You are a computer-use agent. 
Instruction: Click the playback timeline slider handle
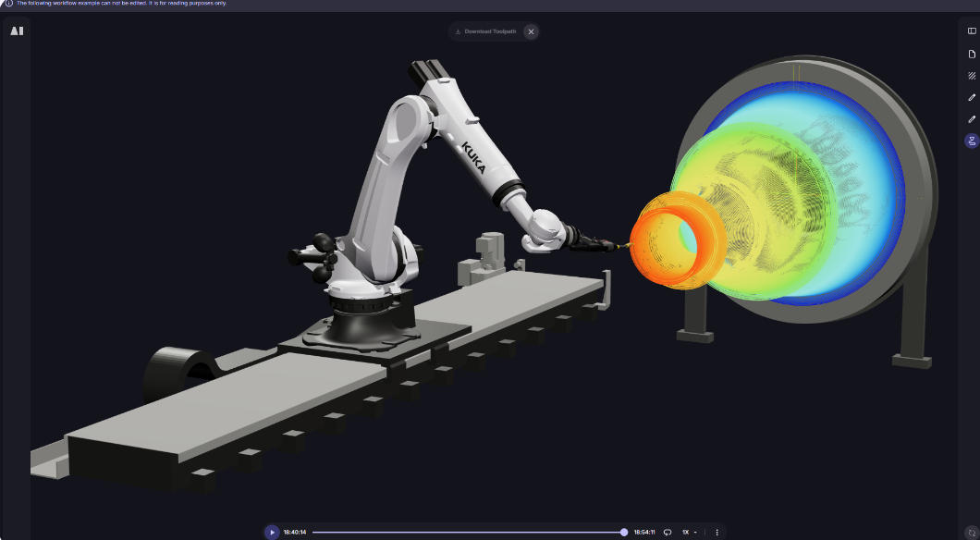tap(624, 533)
